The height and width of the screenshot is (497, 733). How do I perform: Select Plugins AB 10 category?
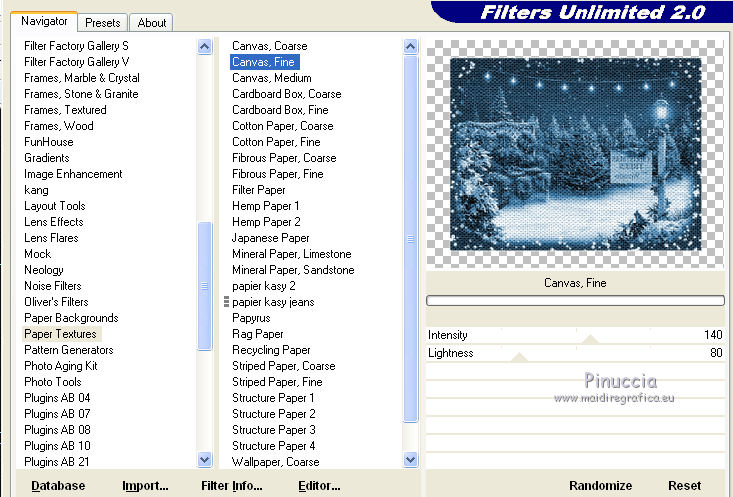[57, 446]
